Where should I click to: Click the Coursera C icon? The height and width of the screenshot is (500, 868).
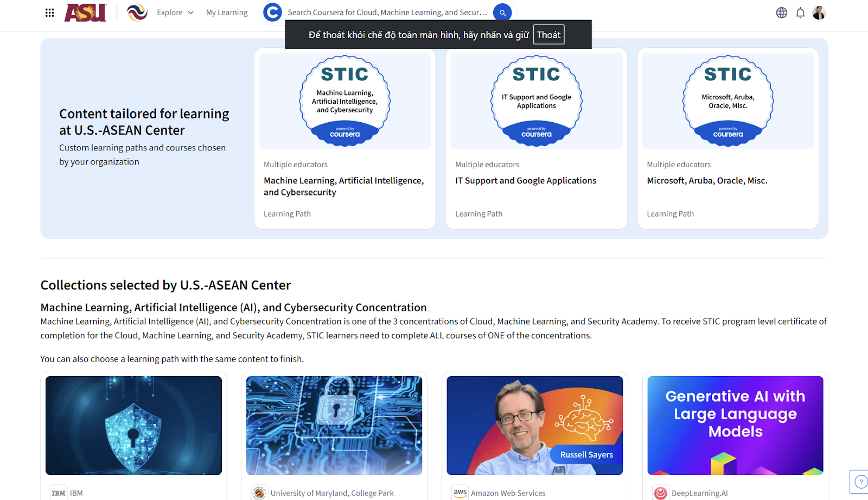(272, 12)
